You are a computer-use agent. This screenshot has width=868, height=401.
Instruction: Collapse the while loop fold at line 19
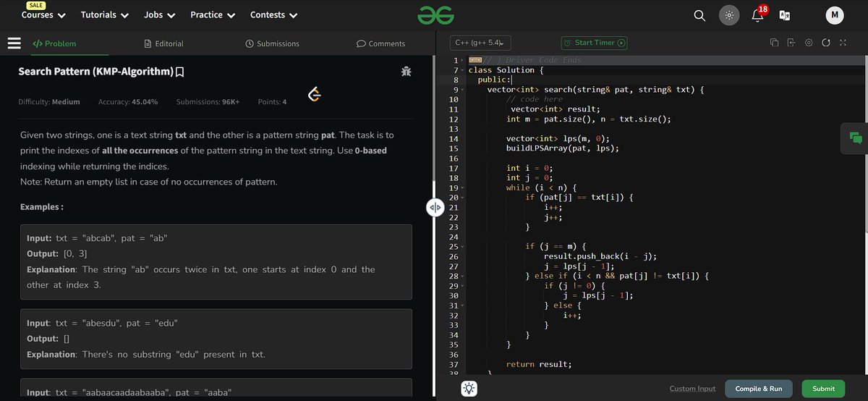tap(462, 188)
